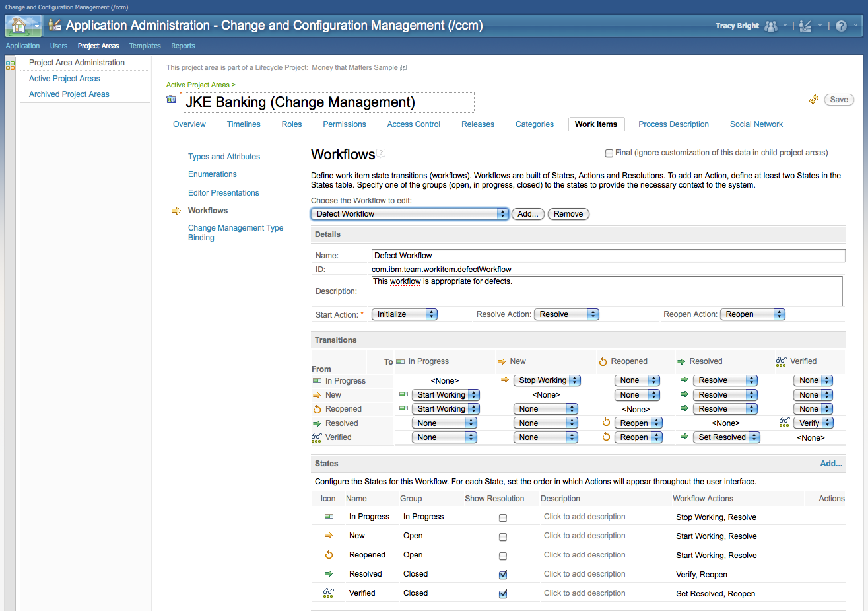Open the Resolve Action dropdown
868x611 pixels.
(x=566, y=314)
